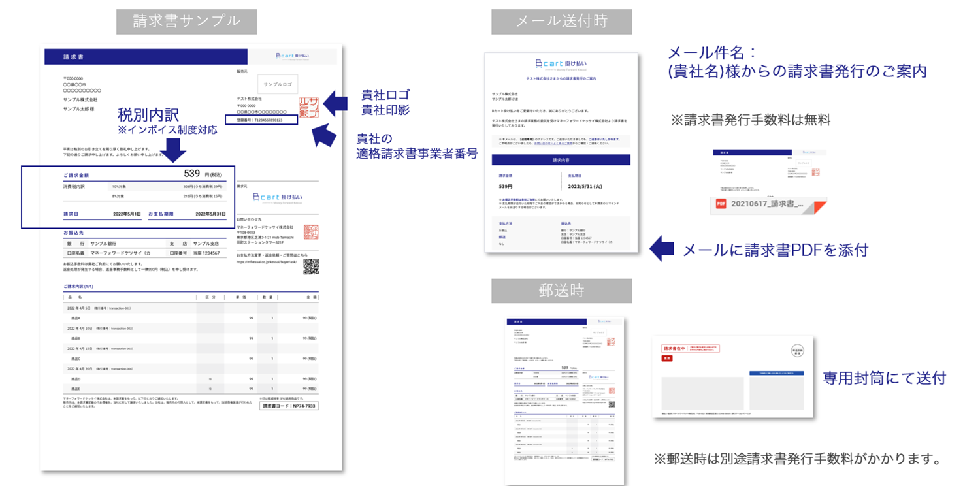This screenshot has height=486, width=980.
Task: Click the 2022年4月15日 transaction-003 row
Action: [x=191, y=348]
